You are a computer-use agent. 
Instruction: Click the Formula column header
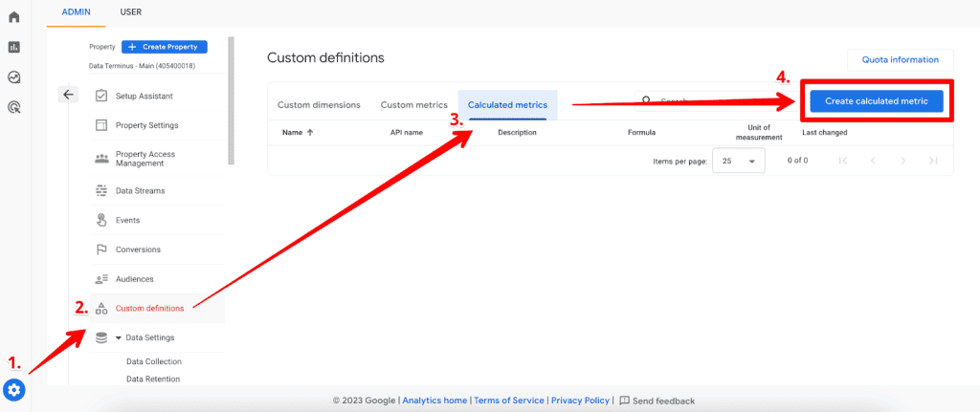[641, 132]
